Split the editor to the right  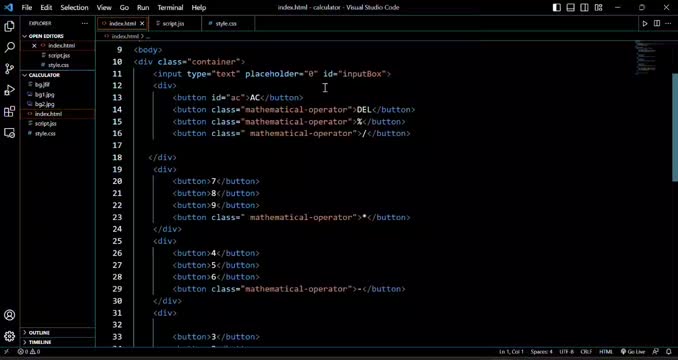pyautogui.click(x=657, y=23)
